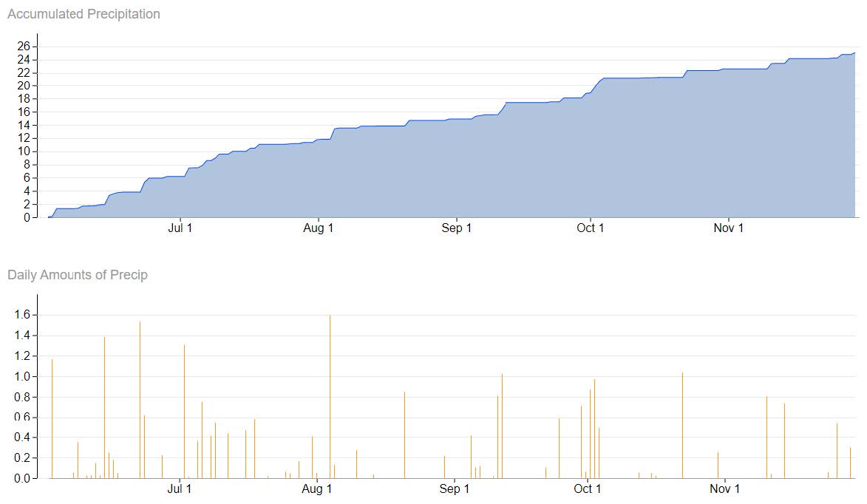Click Aug 1 label on accumulated chart axis
Screen dimensions: 867x504
coord(319,228)
